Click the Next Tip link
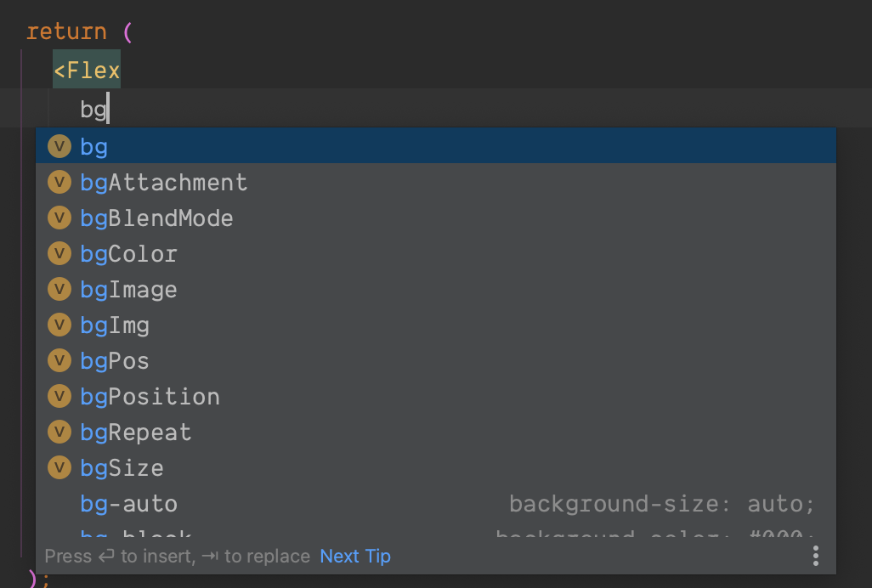 pyautogui.click(x=355, y=556)
